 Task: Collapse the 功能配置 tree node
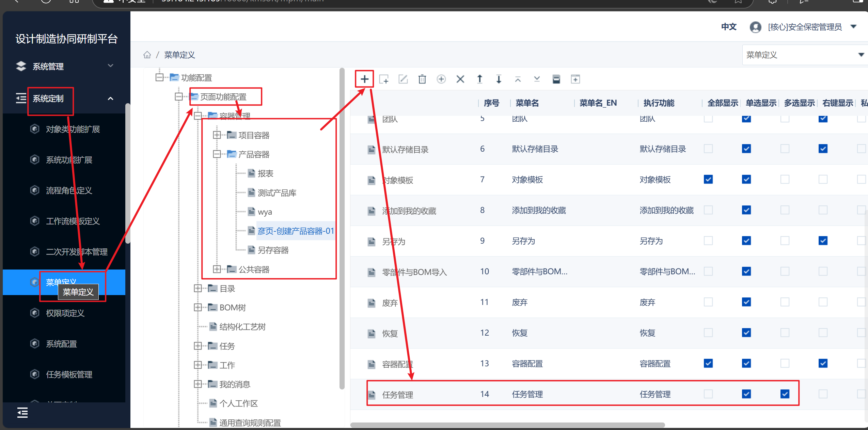[x=159, y=77]
